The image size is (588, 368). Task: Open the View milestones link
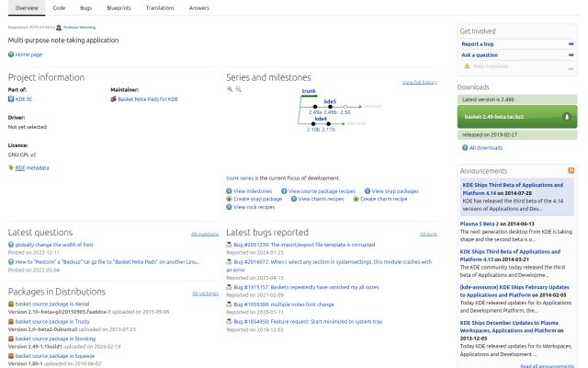pyautogui.click(x=253, y=191)
